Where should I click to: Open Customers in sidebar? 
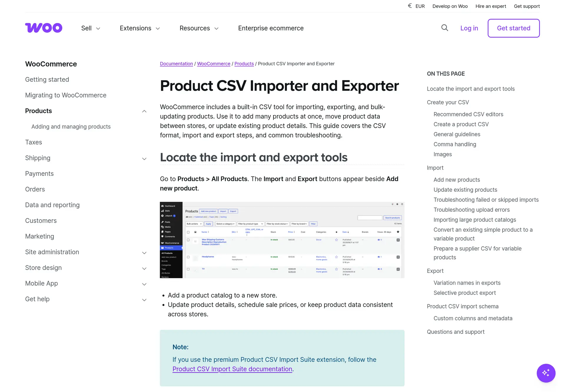41,221
